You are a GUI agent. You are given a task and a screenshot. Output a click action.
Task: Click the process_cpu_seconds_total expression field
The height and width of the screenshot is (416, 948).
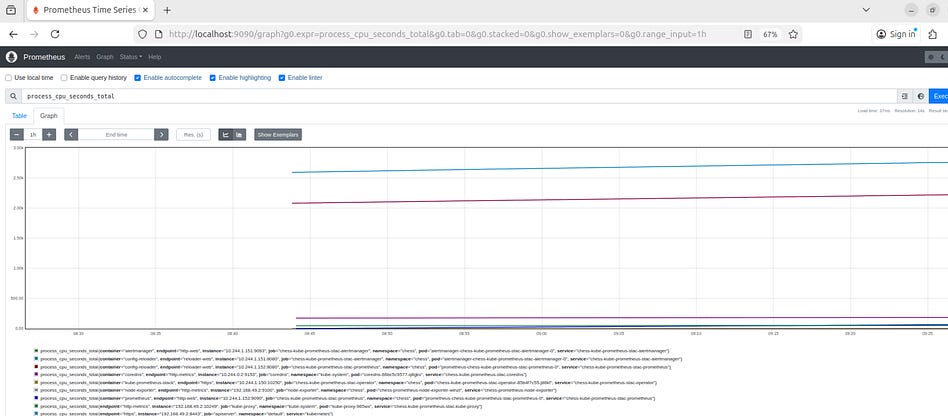(459, 96)
